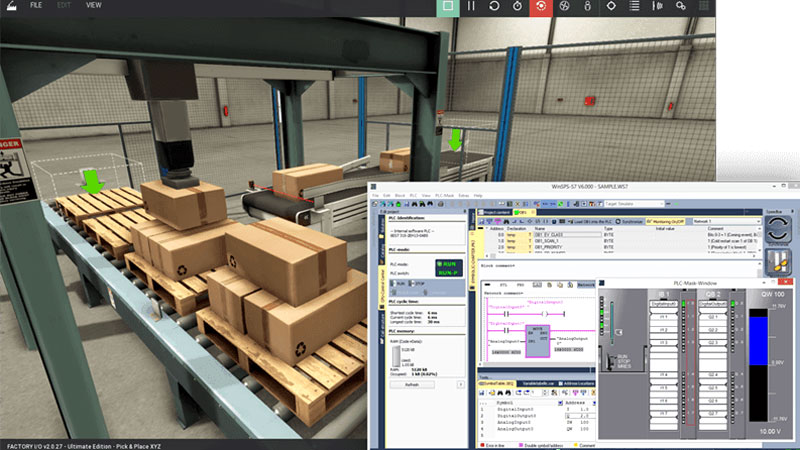Select OB1_SCAN_1 name cell
The height and width of the screenshot is (450, 800).
point(546,241)
